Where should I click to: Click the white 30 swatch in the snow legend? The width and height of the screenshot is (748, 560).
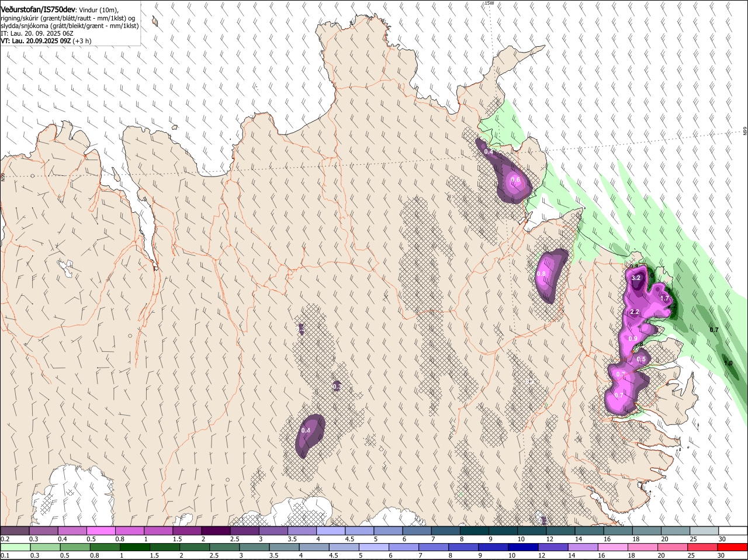tap(733, 530)
